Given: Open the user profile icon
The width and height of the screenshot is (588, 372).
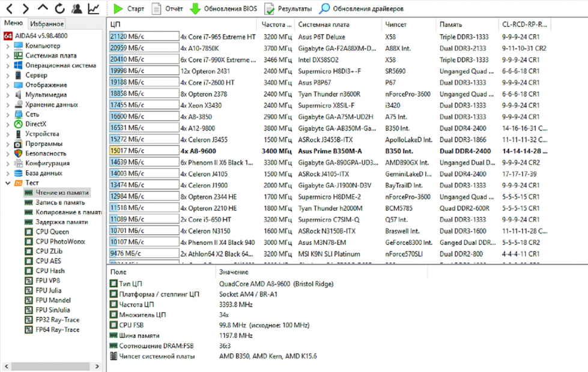Looking at the screenshot, I should click(76, 9).
